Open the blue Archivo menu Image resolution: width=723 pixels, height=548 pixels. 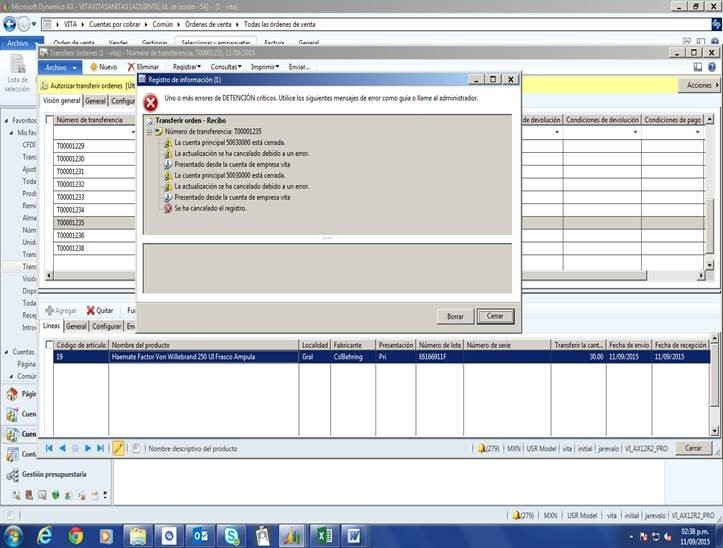60,67
